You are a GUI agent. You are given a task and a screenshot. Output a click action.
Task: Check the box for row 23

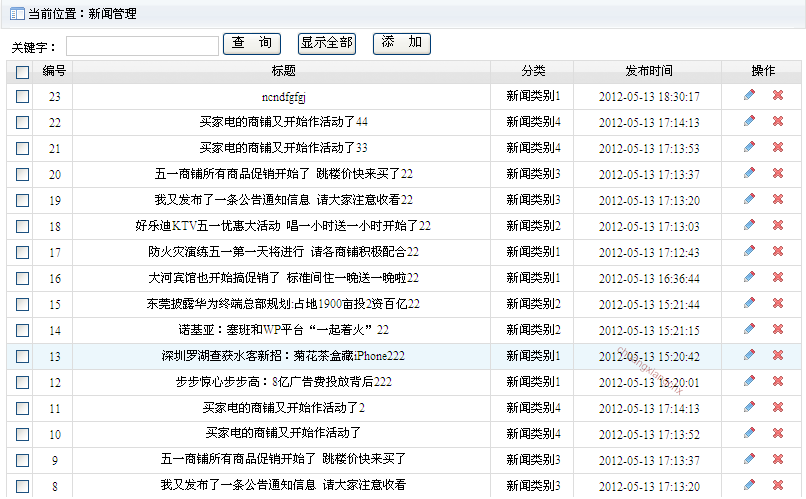point(22,97)
